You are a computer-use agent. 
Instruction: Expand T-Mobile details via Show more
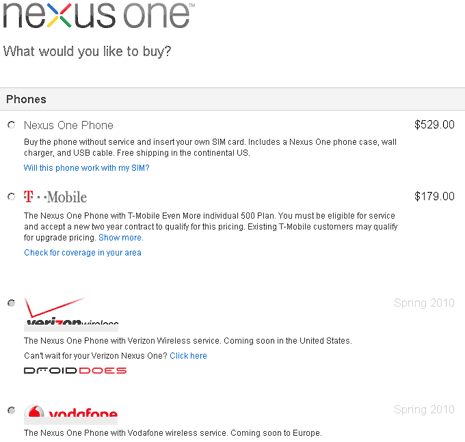[x=121, y=238]
